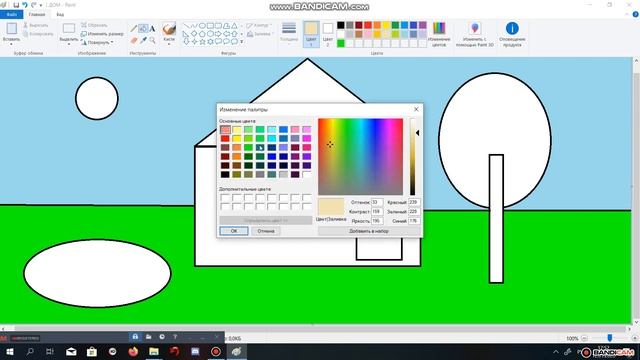This screenshot has height=360, width=640.
Task: Expand the Paste dropdown arrow below Вставить
Action: click(11, 44)
